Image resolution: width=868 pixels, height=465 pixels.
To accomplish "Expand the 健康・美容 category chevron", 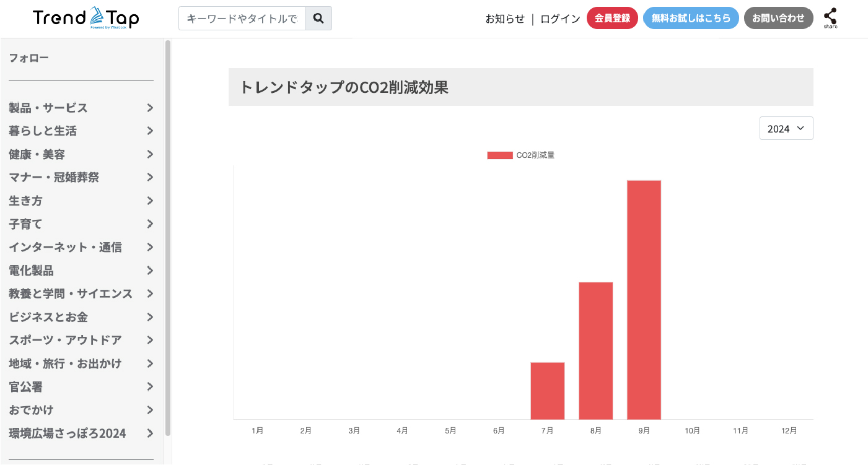I will [150, 154].
